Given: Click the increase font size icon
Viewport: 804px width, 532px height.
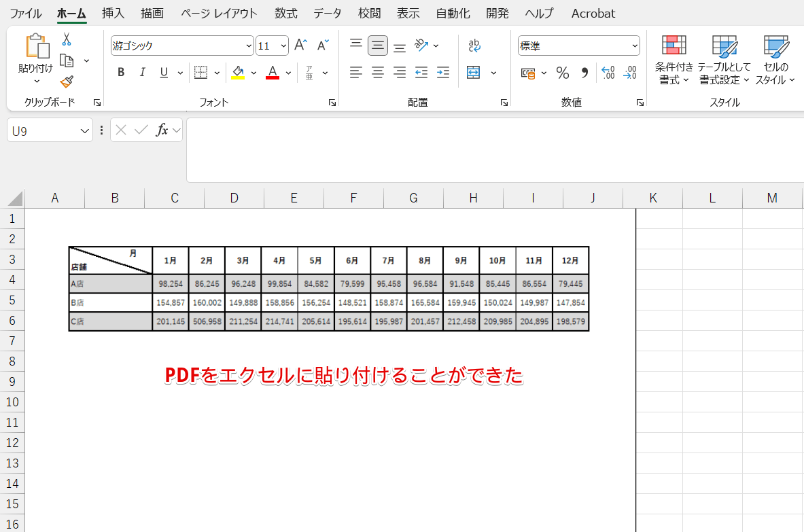Looking at the screenshot, I should [x=300, y=44].
